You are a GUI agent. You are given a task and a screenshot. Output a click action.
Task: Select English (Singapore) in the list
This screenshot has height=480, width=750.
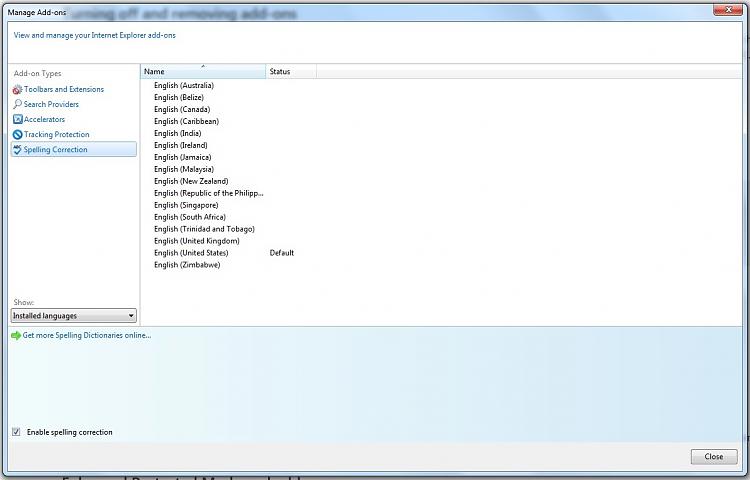(x=186, y=205)
